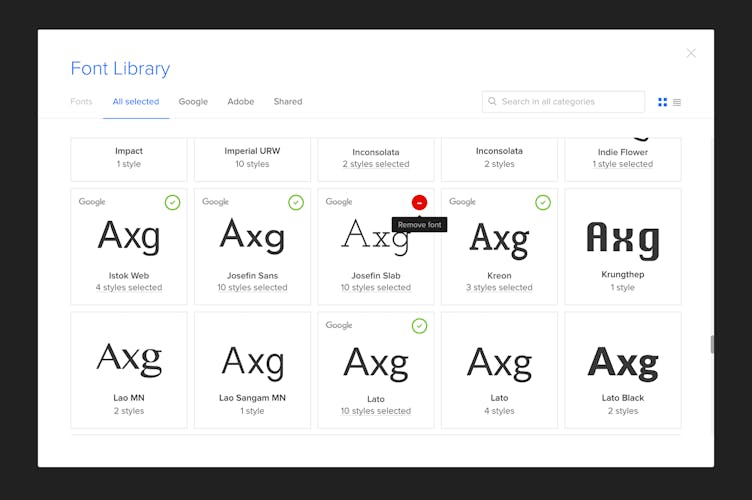Select the Lato Black font preview
The width and height of the screenshot is (752, 500).
[623, 363]
